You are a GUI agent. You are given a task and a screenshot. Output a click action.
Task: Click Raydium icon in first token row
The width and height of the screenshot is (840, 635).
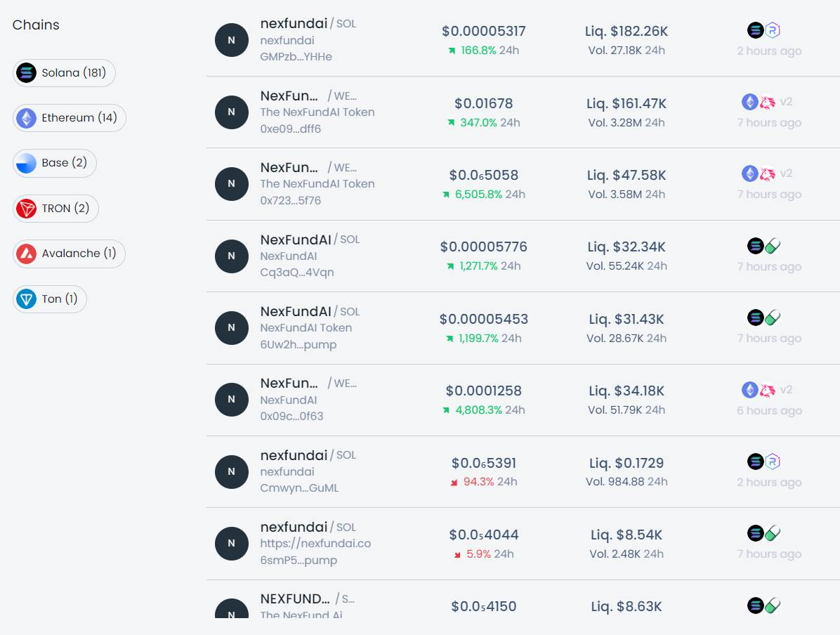[x=773, y=30]
